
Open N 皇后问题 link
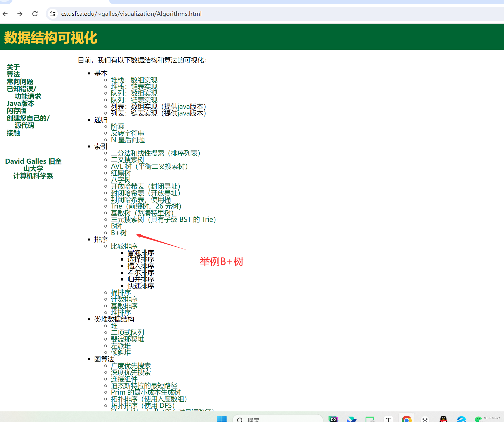click(128, 140)
